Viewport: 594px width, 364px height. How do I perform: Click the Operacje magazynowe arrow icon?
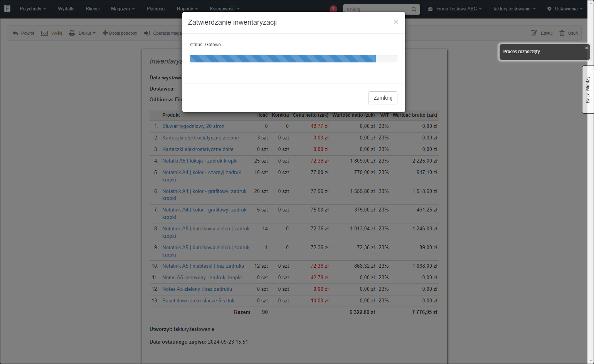point(147,34)
